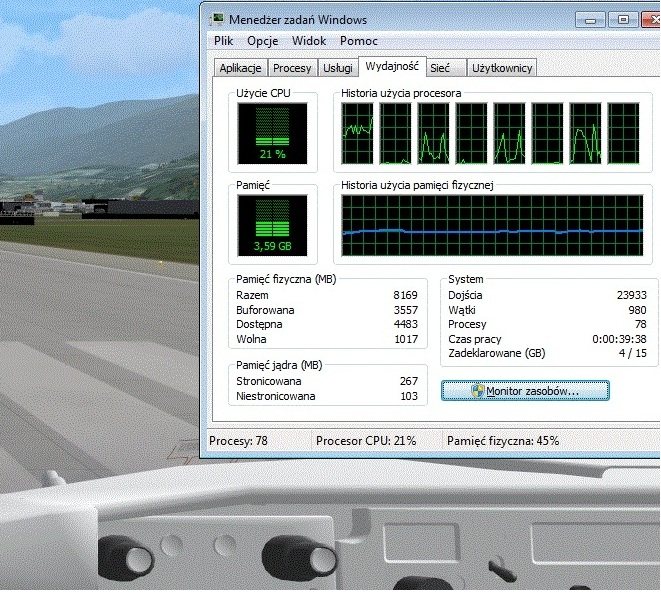Open the Opcje menu
The image size is (661, 594).
click(x=262, y=41)
